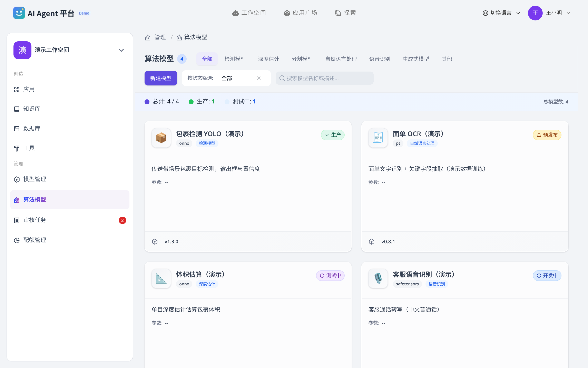Open 工作空间 in top navigation
This screenshot has height=368, width=588.
[x=249, y=13]
